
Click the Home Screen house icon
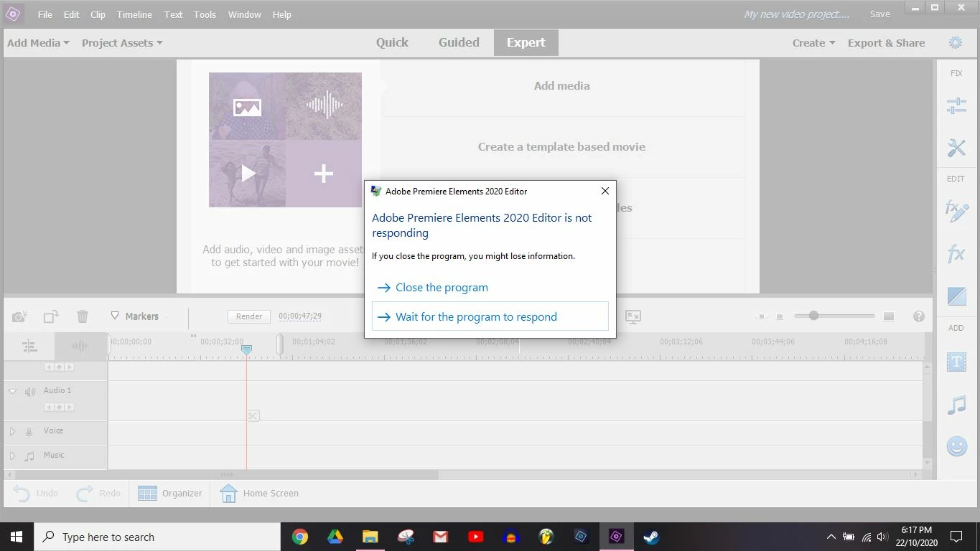[x=228, y=494]
